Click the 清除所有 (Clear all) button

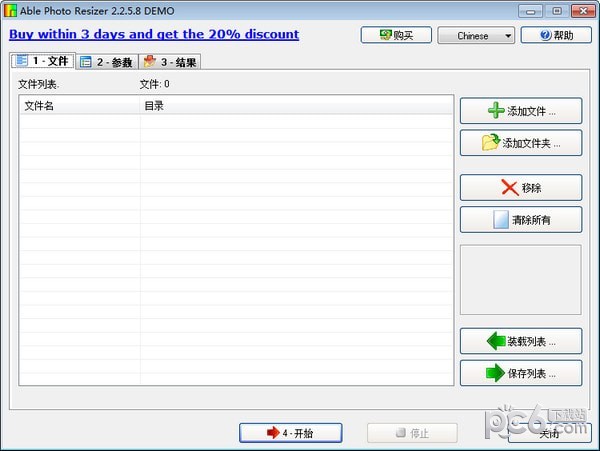pos(521,220)
